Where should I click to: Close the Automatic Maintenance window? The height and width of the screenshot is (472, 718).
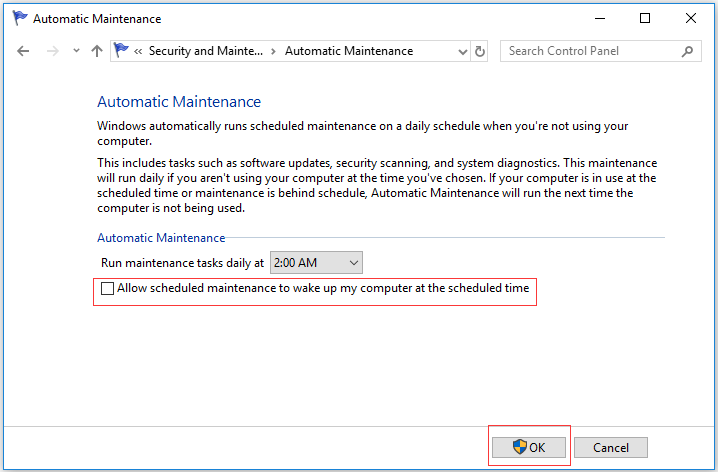pyautogui.click(x=691, y=18)
